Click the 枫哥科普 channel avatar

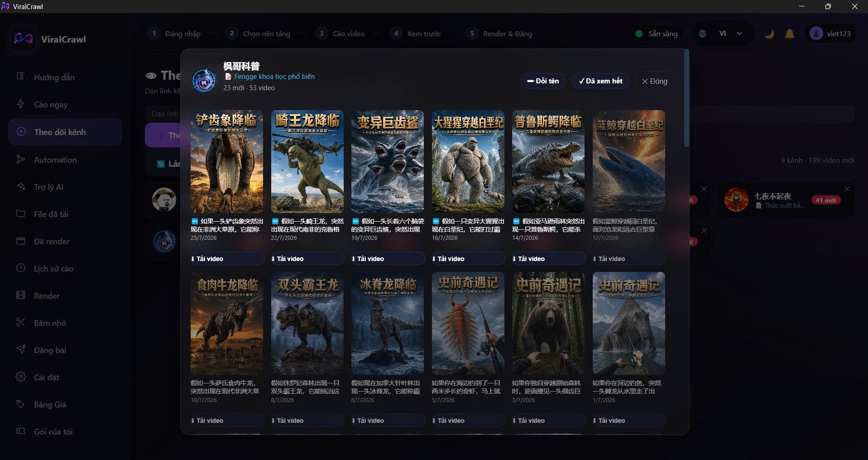[204, 81]
